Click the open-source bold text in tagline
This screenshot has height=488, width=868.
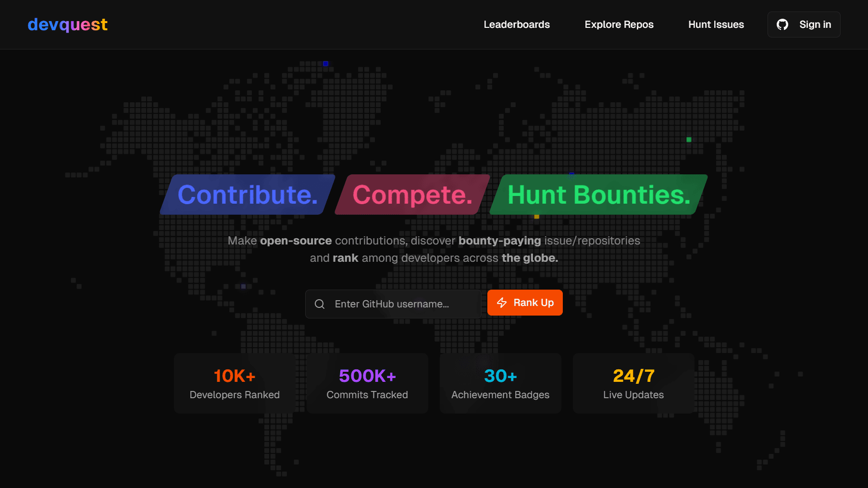tap(296, 241)
